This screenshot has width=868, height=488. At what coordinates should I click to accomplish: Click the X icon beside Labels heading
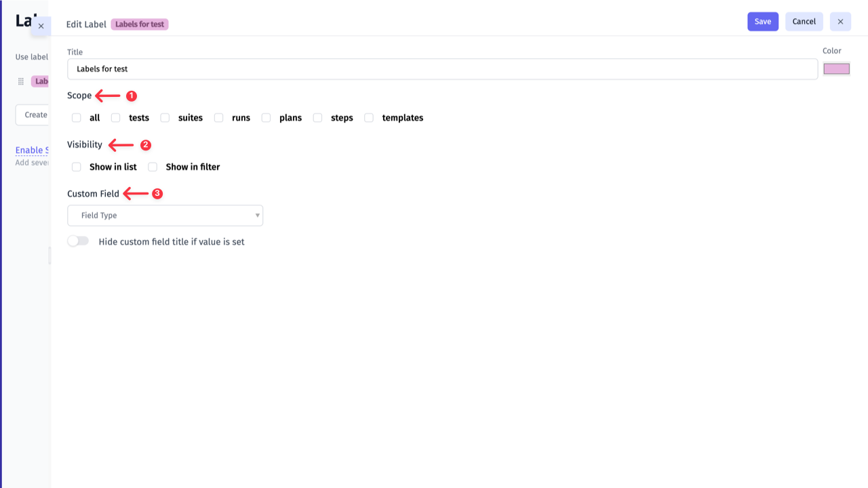(x=41, y=26)
